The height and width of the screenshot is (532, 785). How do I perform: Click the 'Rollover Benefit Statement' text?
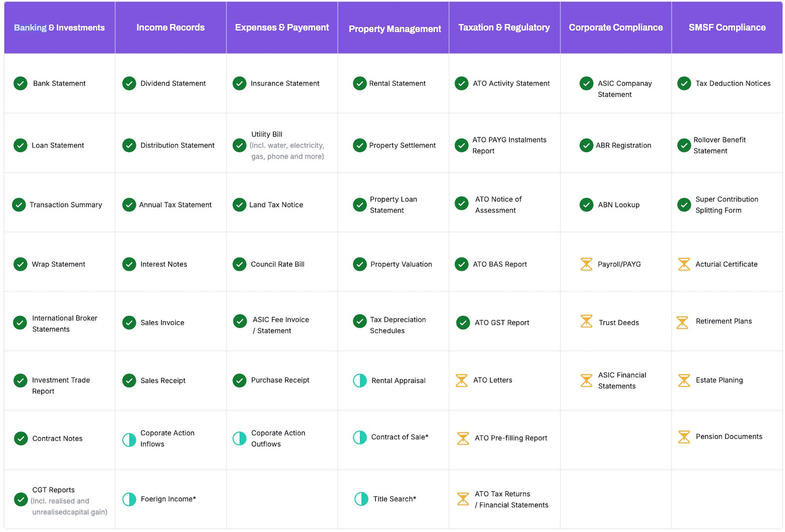tap(720, 145)
